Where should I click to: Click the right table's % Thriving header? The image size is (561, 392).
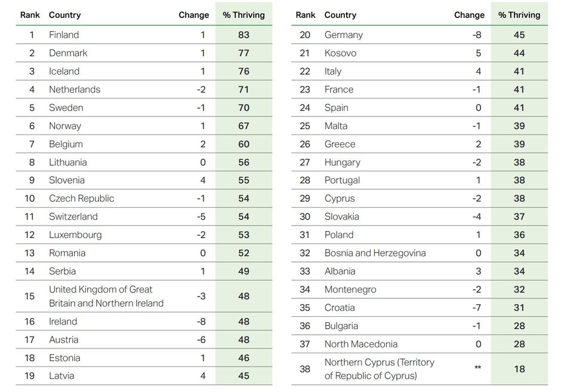[519, 15]
